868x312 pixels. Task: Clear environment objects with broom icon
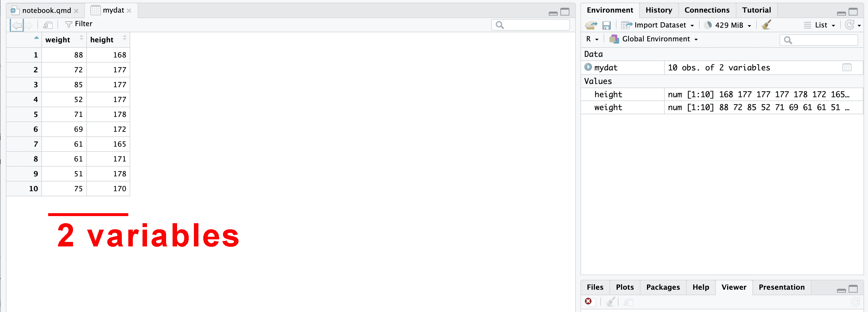766,25
